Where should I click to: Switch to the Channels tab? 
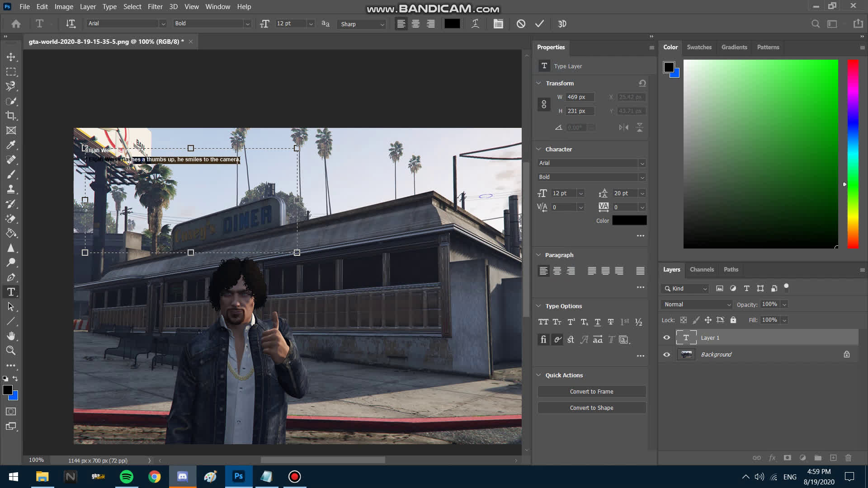[701, 269]
